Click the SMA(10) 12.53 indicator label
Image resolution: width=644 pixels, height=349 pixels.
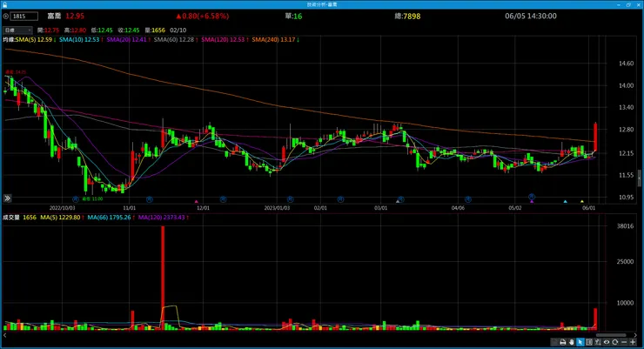81,40
